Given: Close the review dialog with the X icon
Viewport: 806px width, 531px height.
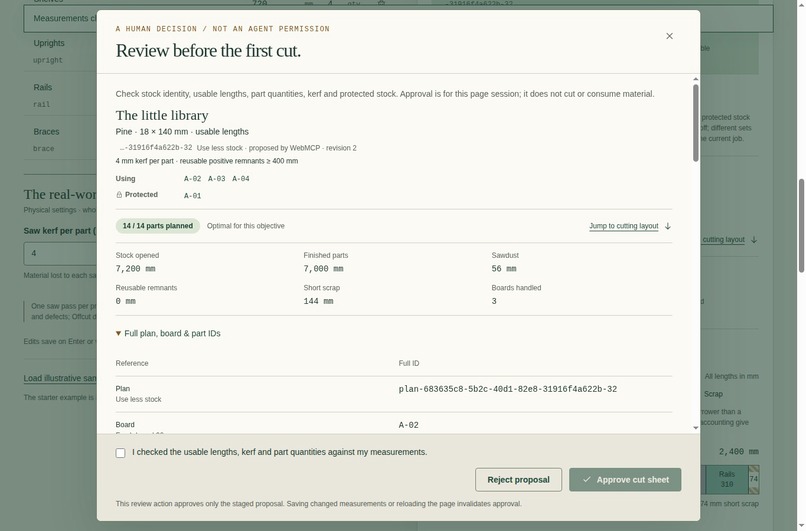Looking at the screenshot, I should (669, 36).
